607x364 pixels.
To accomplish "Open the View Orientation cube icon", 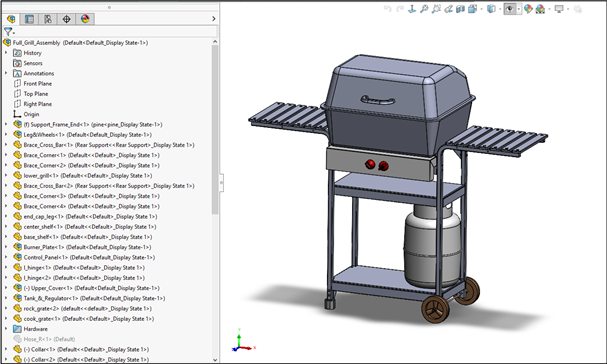I will click(x=473, y=9).
